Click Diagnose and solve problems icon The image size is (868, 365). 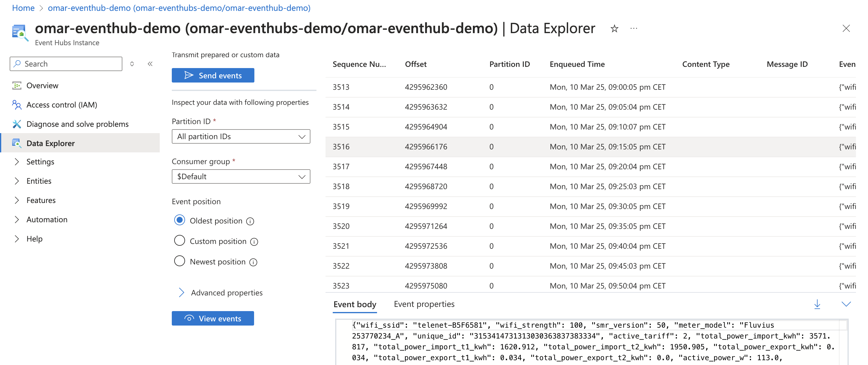pyautogui.click(x=17, y=124)
